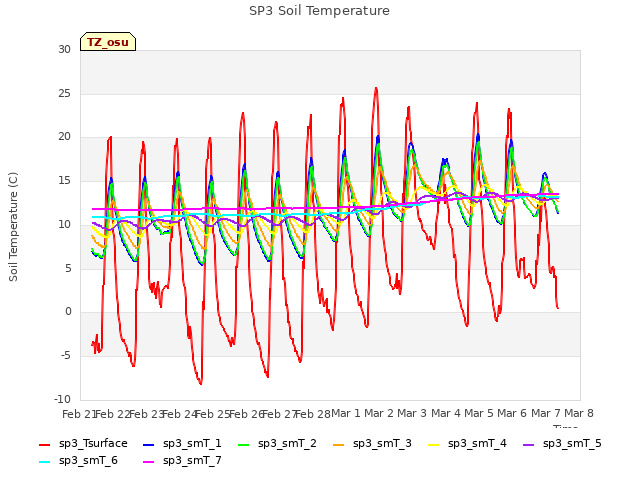640x480 pixels.
Task: Click the Soil Temperature (C) axis label
Action: click(x=13, y=227)
